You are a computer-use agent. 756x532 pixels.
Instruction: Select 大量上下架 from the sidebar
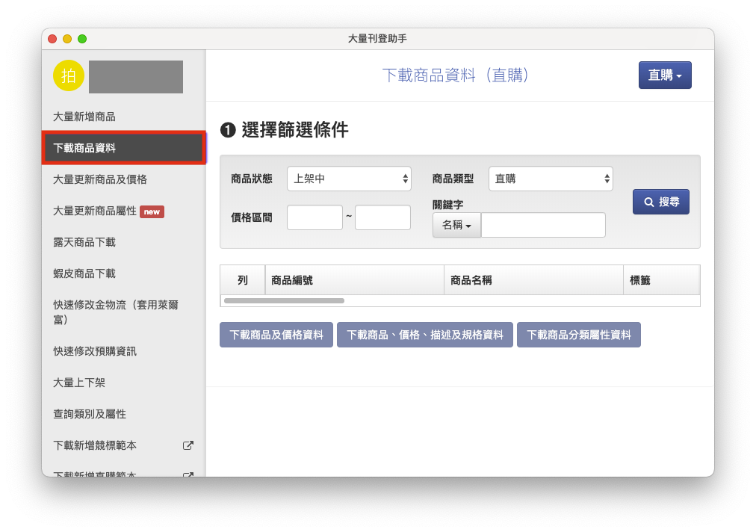point(79,383)
